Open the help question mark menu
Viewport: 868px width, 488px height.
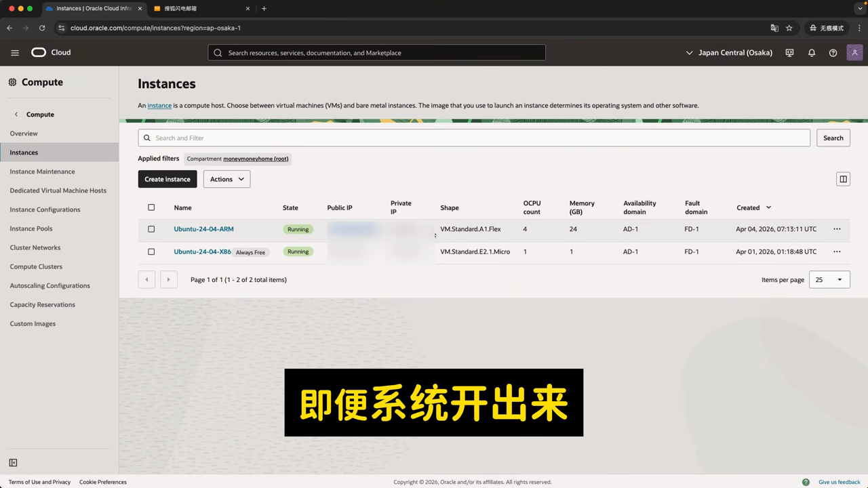pos(833,53)
